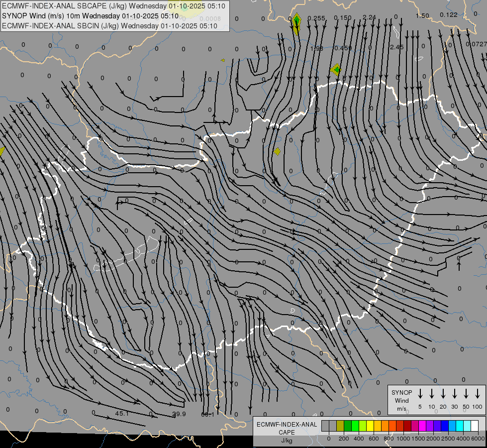Click the SBCIN title line in the header
487x448 pixels.
[109, 26]
